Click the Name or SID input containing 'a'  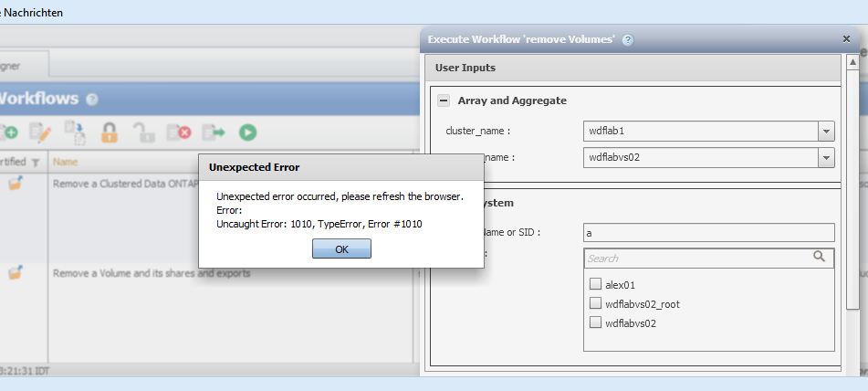(x=708, y=233)
